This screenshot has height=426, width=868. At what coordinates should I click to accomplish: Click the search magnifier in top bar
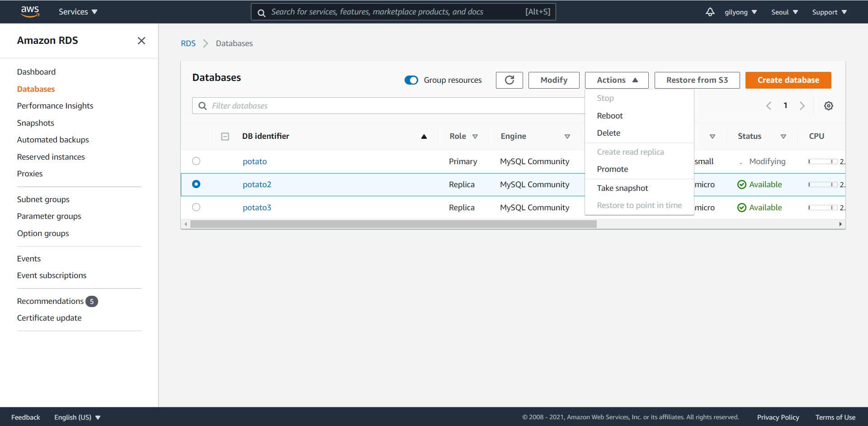coord(261,13)
